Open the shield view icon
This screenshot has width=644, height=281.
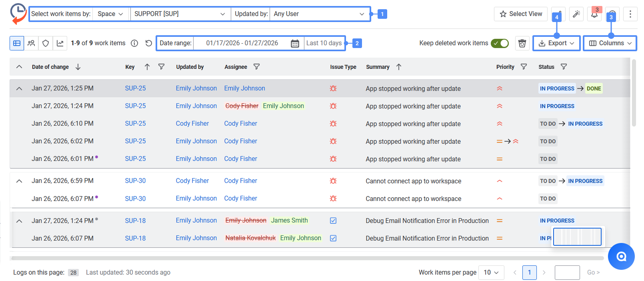pyautogui.click(x=46, y=43)
